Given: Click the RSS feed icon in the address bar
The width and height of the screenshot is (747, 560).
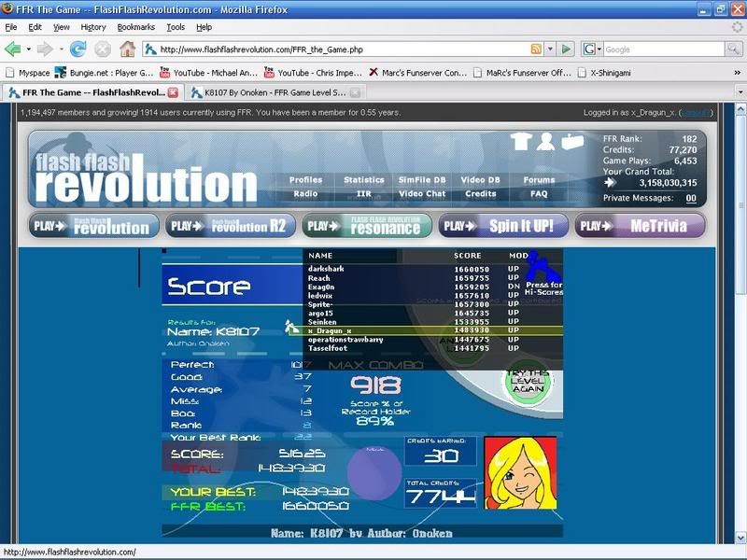Looking at the screenshot, I should click(x=536, y=49).
